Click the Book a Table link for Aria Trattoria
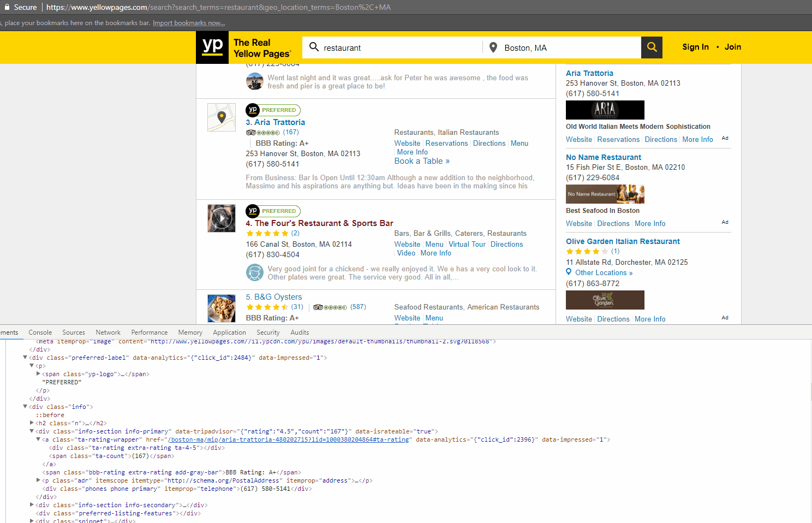The image size is (812, 523). click(x=422, y=161)
